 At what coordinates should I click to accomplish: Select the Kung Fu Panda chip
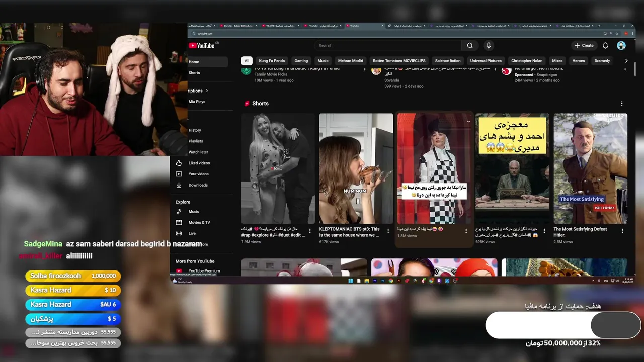click(x=272, y=61)
